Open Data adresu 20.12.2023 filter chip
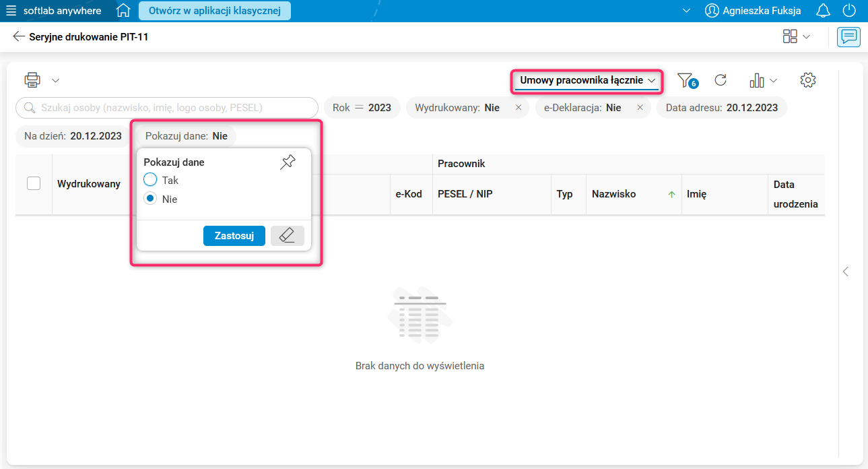Screen dimensions: 868x469 coord(722,108)
